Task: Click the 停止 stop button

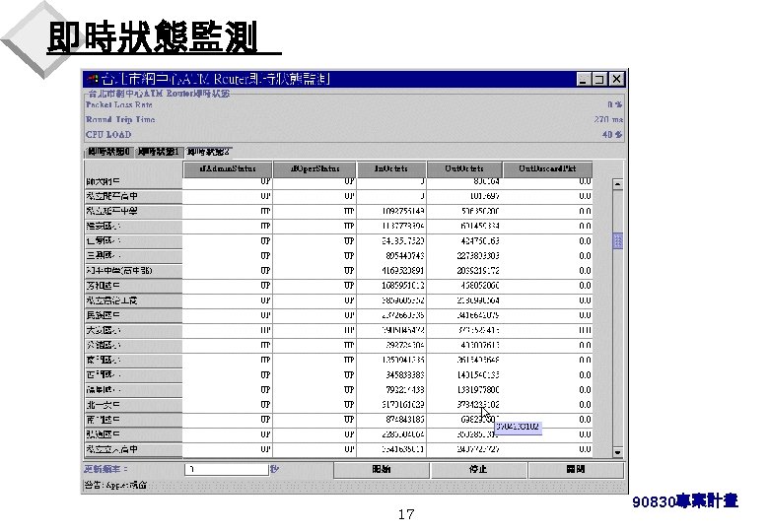Action: pyautogui.click(x=478, y=469)
